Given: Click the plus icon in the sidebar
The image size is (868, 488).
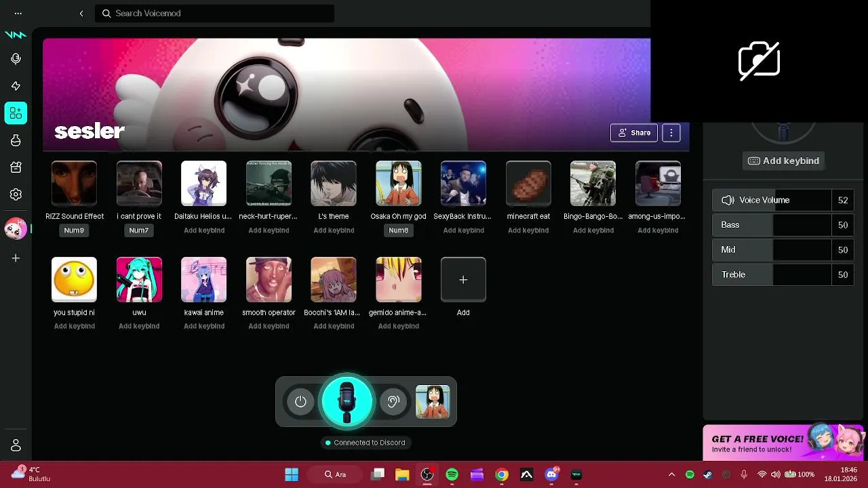Looking at the screenshot, I should click(x=16, y=258).
